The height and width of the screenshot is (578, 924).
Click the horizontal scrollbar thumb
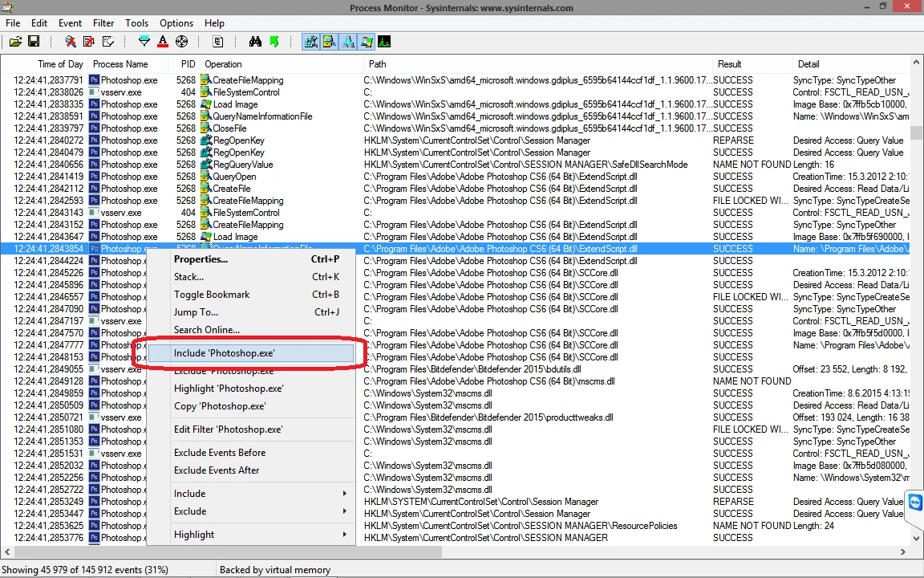point(228,552)
